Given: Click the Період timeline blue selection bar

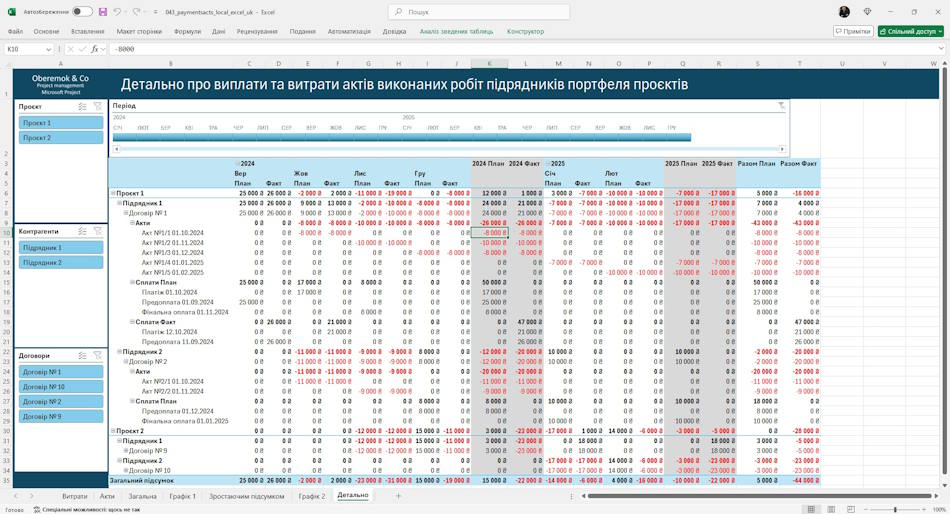Looking at the screenshot, I should click(x=402, y=138).
